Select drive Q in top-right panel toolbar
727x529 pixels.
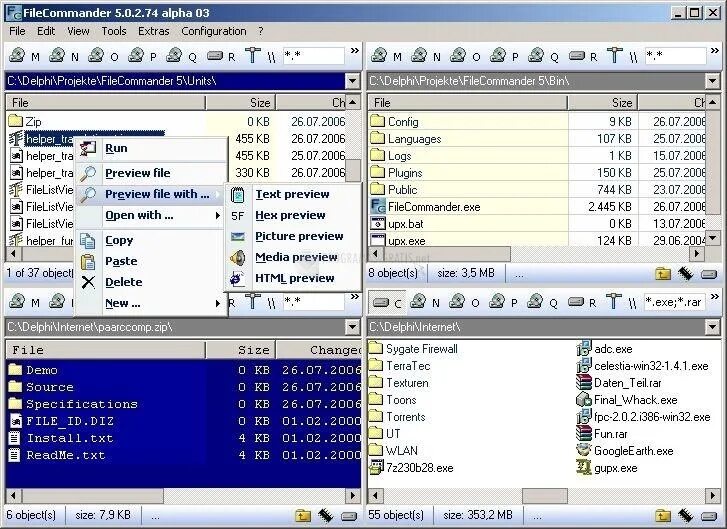click(x=543, y=56)
